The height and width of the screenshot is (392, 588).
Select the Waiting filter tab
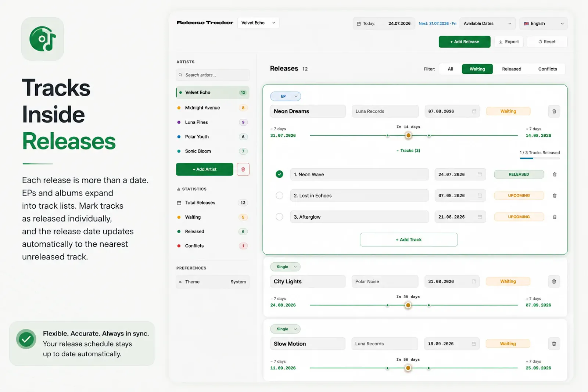[x=477, y=69]
